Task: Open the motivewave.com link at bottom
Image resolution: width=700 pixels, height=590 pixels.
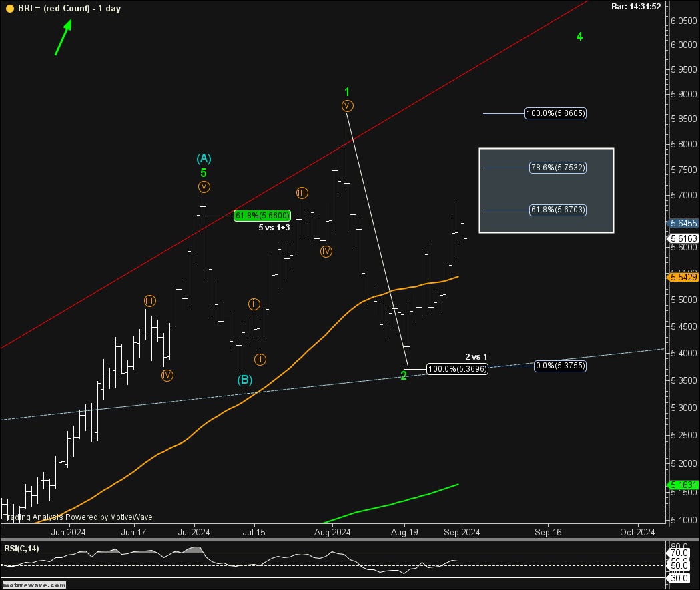Action: click(35, 585)
